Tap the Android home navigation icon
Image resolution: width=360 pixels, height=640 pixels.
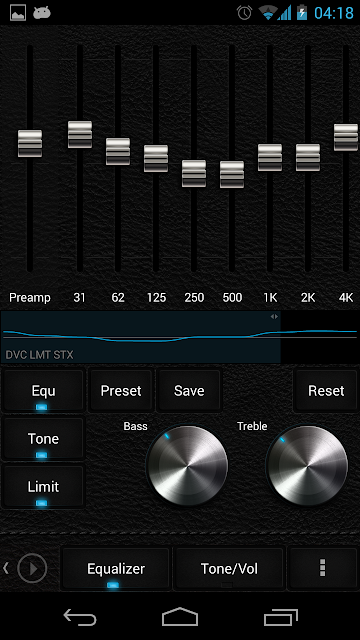pyautogui.click(x=180, y=617)
